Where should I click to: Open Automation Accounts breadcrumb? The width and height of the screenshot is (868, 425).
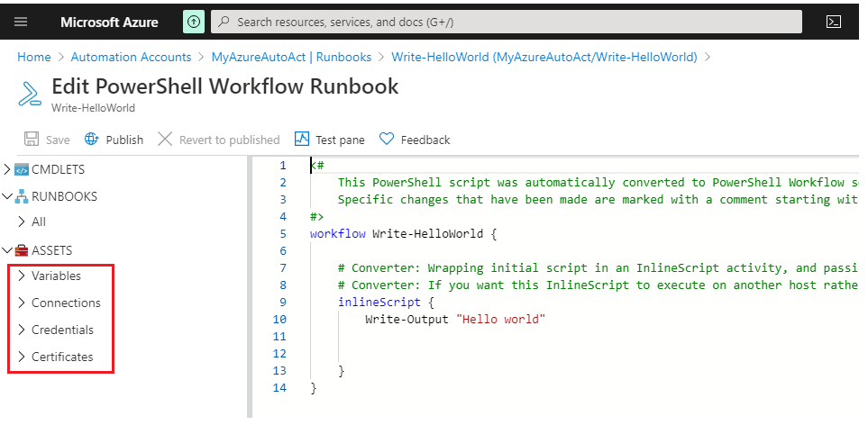coord(132,57)
